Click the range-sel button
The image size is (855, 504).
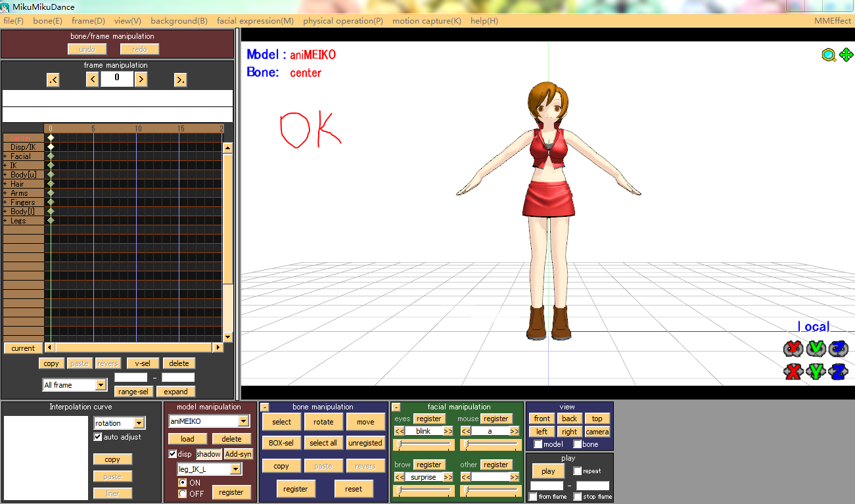click(133, 392)
